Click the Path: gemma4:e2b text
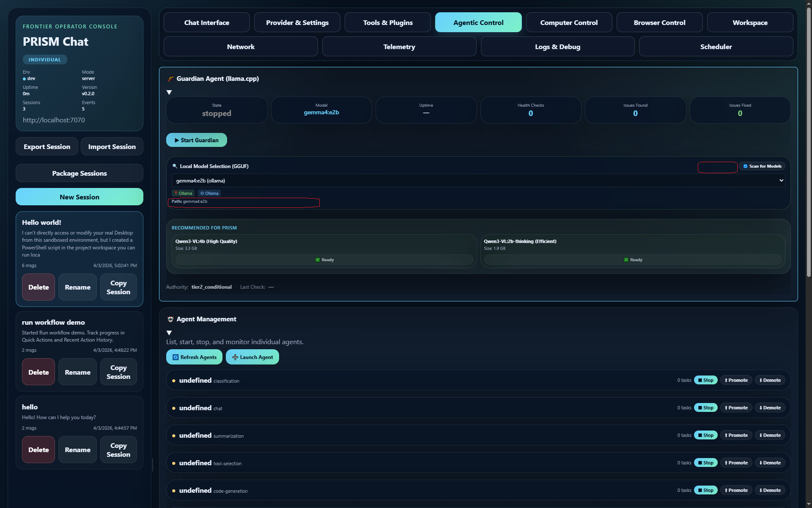The image size is (812, 508). coord(189,202)
